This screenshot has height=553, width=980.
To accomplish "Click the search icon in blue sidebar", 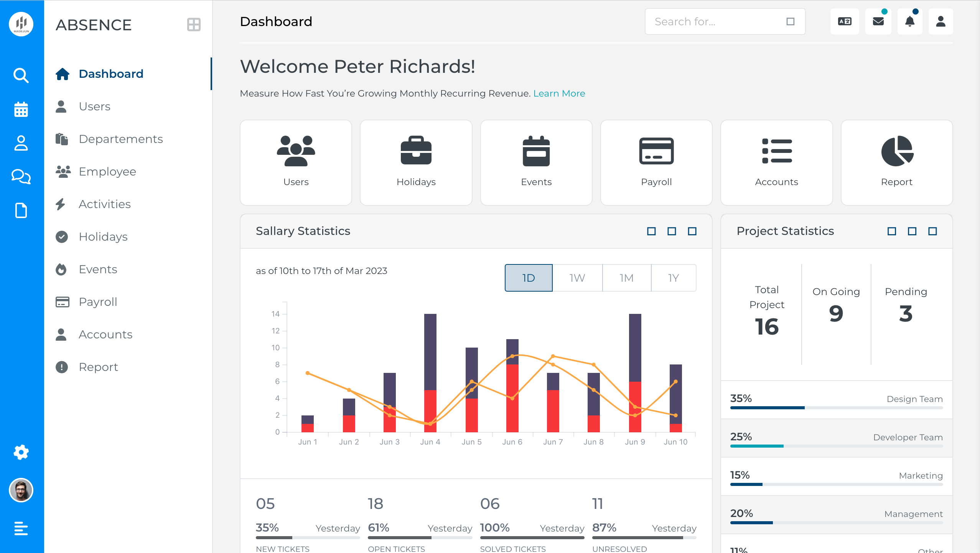I will (x=21, y=75).
